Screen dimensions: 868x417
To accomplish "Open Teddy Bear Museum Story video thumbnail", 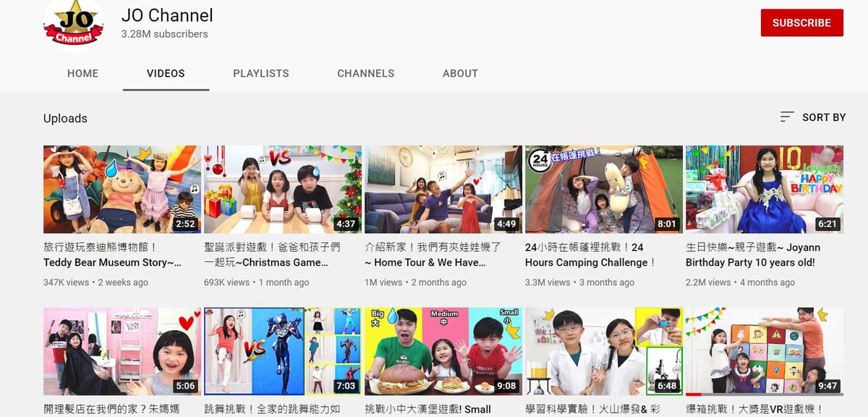I will [122, 189].
